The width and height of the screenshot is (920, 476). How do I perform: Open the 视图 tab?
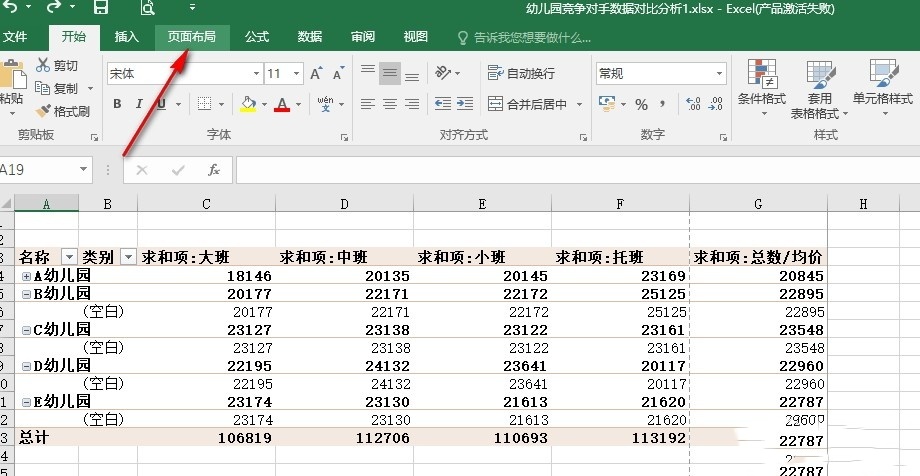point(416,37)
